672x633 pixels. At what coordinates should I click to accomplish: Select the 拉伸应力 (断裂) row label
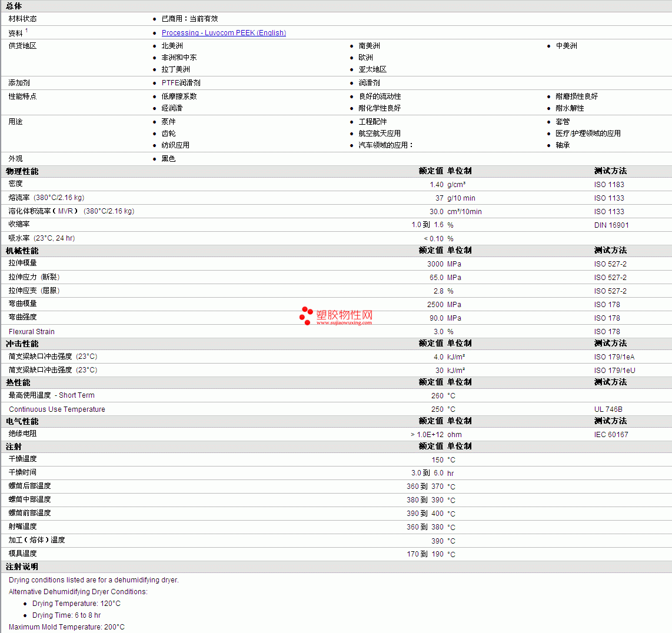tap(34, 277)
